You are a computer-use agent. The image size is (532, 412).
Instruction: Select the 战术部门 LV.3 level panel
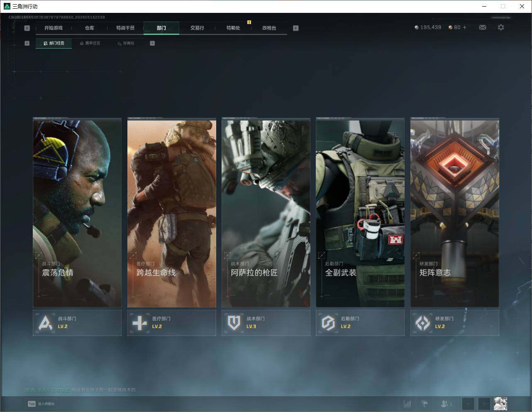click(266, 323)
